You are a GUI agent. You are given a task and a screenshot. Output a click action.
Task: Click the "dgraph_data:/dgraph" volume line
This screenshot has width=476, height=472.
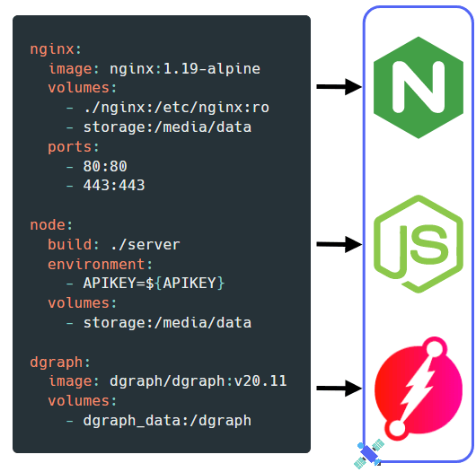pyautogui.click(x=167, y=421)
